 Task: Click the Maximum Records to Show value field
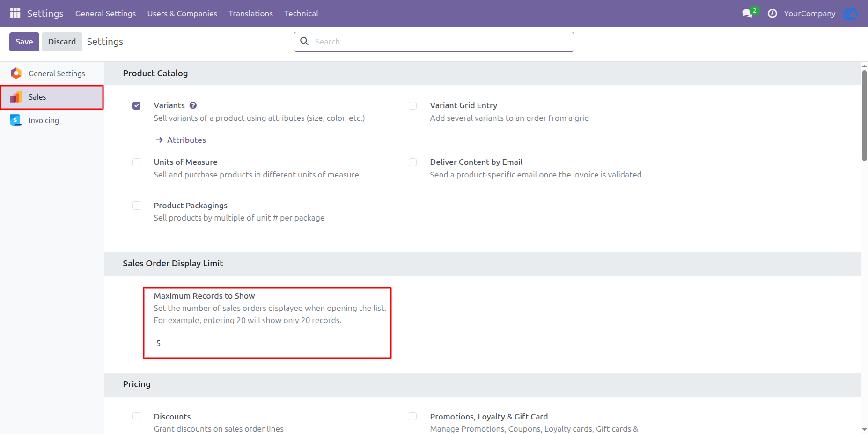click(x=208, y=343)
